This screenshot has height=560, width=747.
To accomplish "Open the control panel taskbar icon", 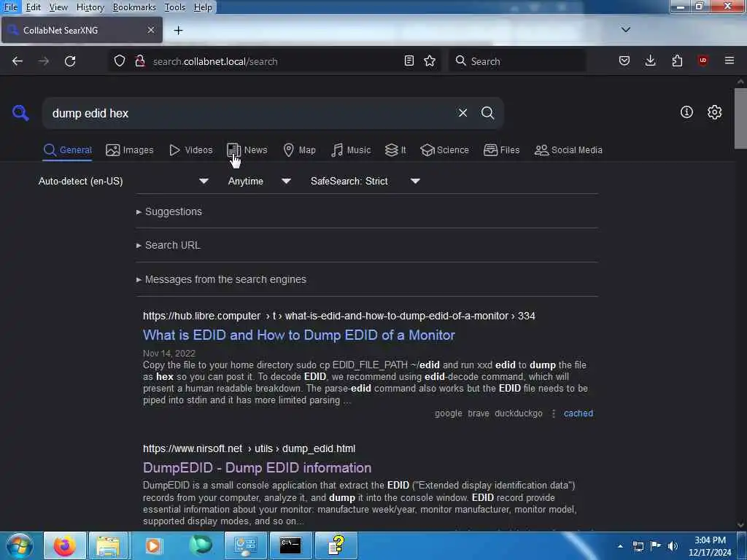I will (x=245, y=545).
